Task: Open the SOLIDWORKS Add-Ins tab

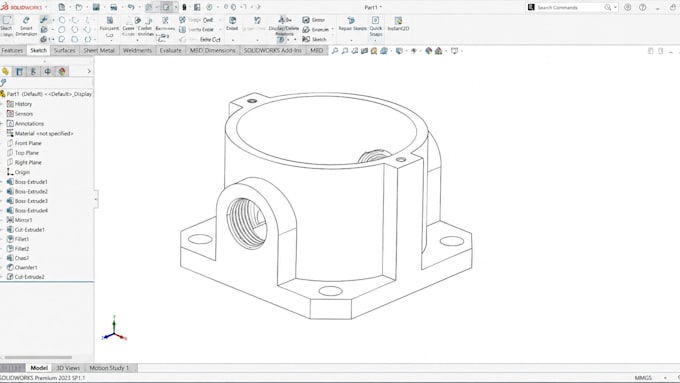Action: pos(272,50)
